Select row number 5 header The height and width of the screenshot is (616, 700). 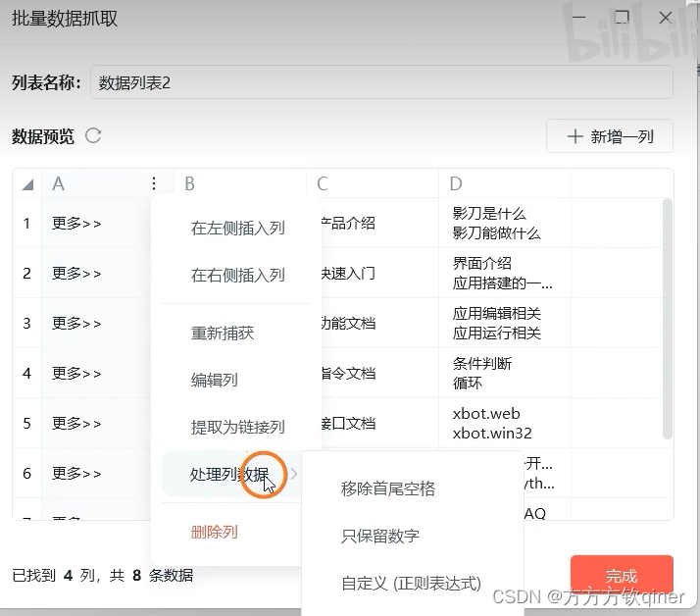[x=26, y=423]
